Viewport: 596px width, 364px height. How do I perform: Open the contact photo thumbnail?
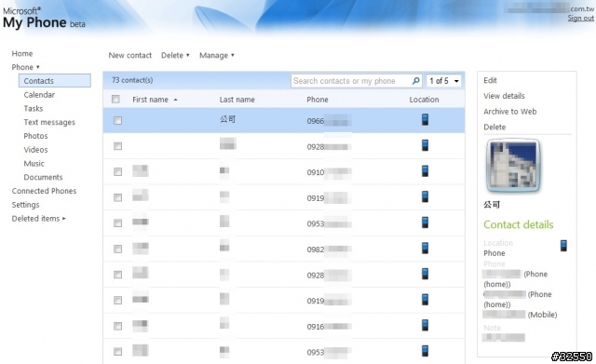coord(513,166)
